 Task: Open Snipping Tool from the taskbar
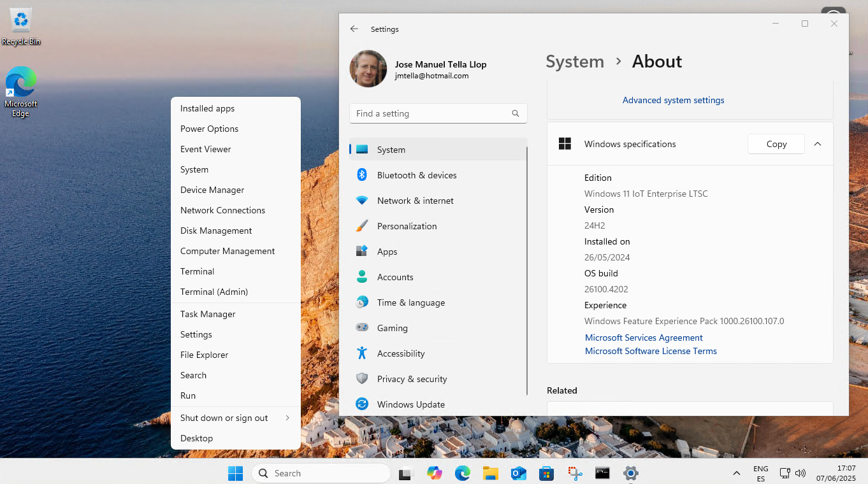pyautogui.click(x=575, y=473)
